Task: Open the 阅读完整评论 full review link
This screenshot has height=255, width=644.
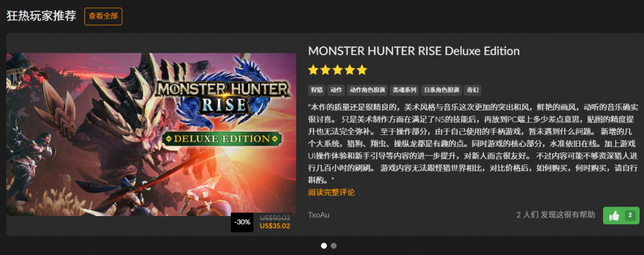Action: click(x=331, y=192)
